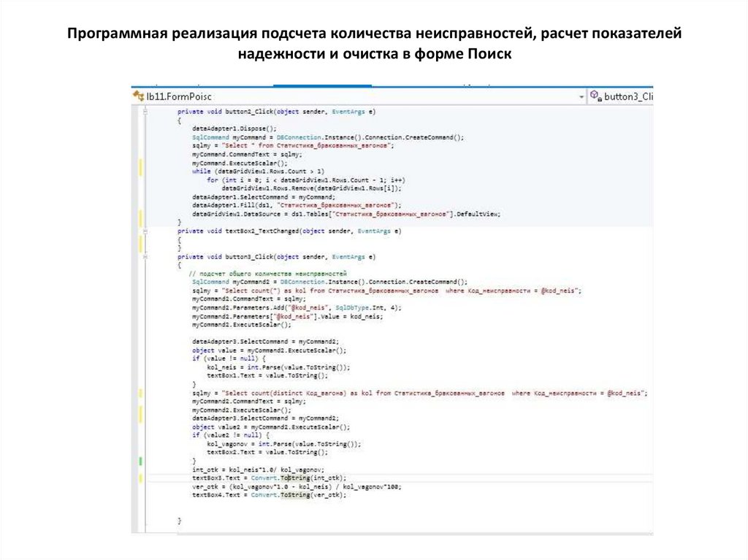Click the 'for (int i = 0' loop line
Image resolution: width=748 pixels, height=560 pixels.
coord(306,180)
